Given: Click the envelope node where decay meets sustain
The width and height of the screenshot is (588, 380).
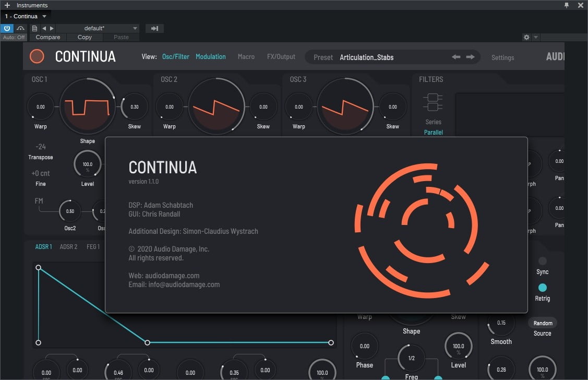Looking at the screenshot, I should point(147,342).
